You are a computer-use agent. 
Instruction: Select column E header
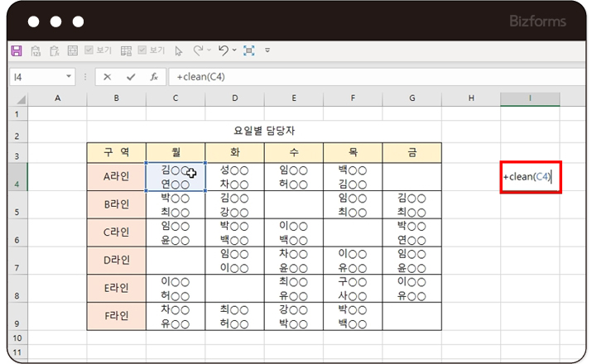(x=294, y=98)
